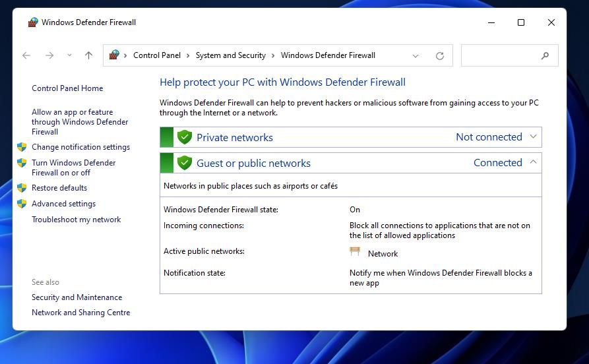Image resolution: width=589 pixels, height=364 pixels.
Task: Open the recent locations dropdown arrow
Action: [69, 55]
